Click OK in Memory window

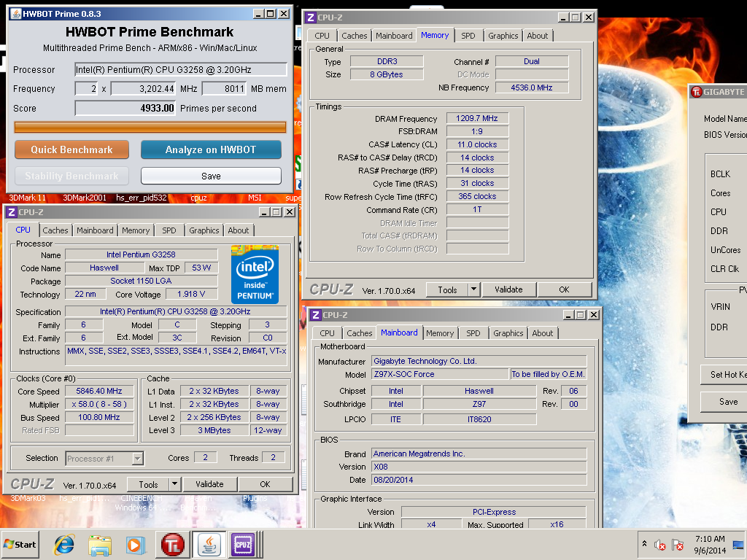click(x=565, y=289)
